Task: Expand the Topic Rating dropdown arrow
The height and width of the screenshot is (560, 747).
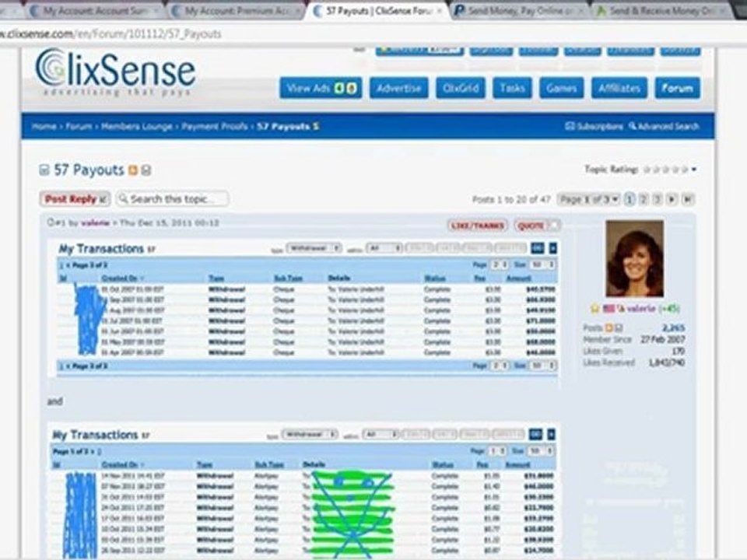Action: 693,170
